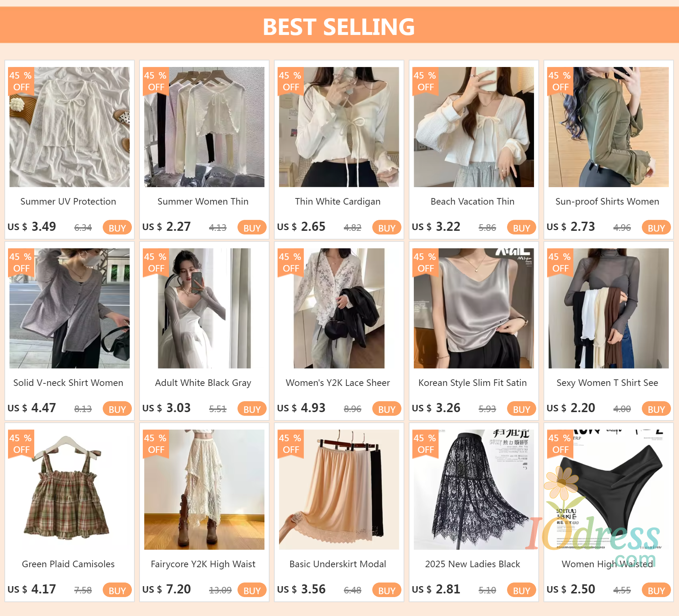Open the Green Plaid Camisoles product photo
Viewport: 679px width, 616px height.
pyautogui.click(x=69, y=489)
